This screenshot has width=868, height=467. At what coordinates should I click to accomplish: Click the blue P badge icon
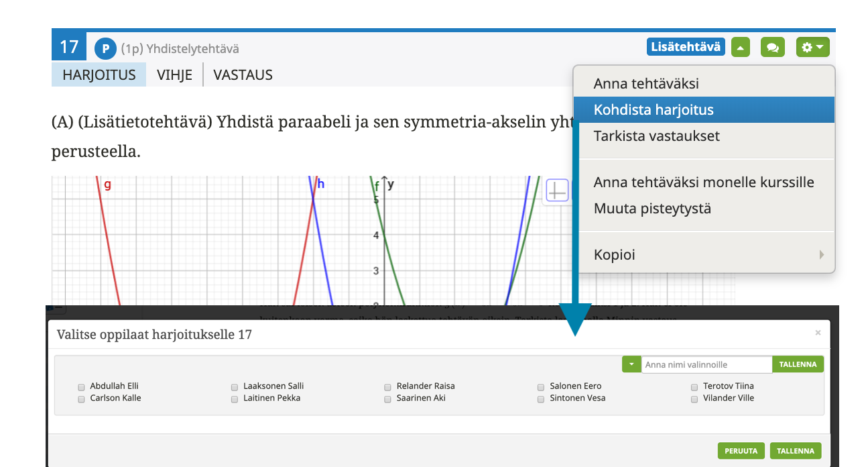[105, 48]
